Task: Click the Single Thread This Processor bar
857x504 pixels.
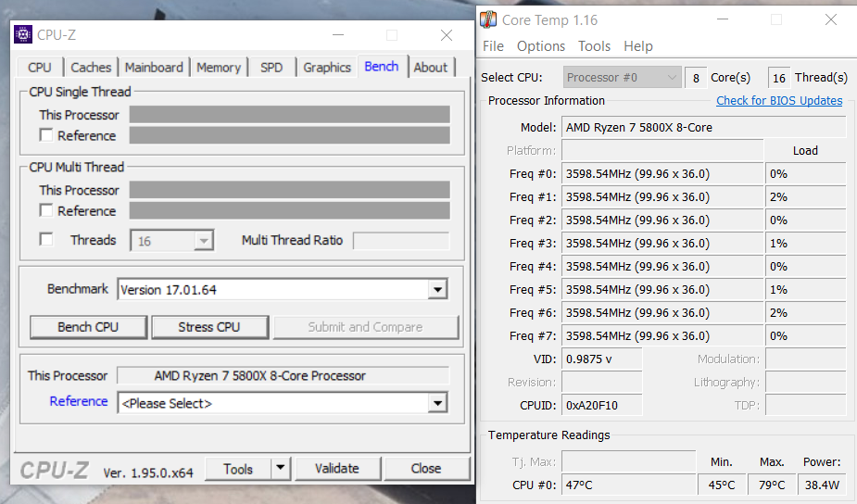Action: pos(290,115)
